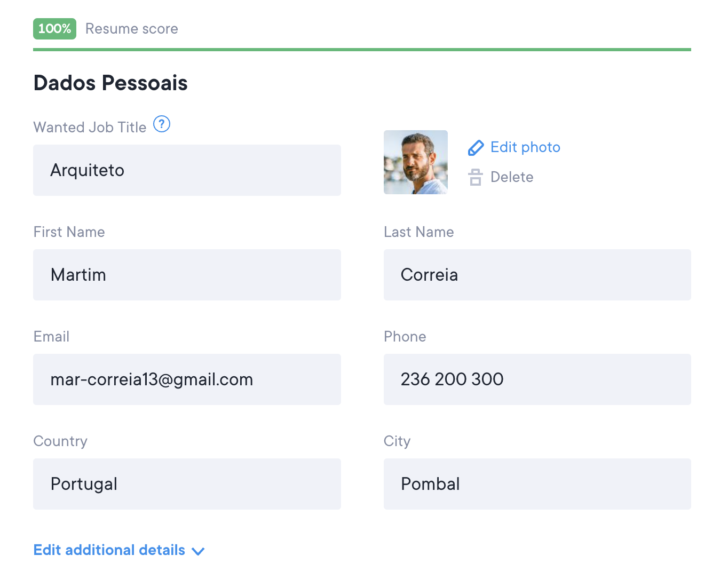Select the Last Name field containing Correia
728x571 pixels.
point(537,275)
